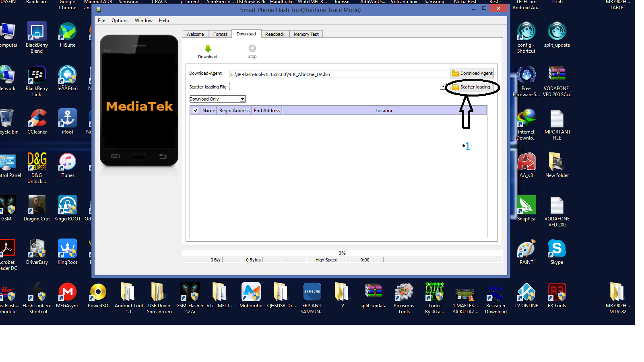The image size is (644, 362).
Task: Open the Window menu
Action: (144, 21)
